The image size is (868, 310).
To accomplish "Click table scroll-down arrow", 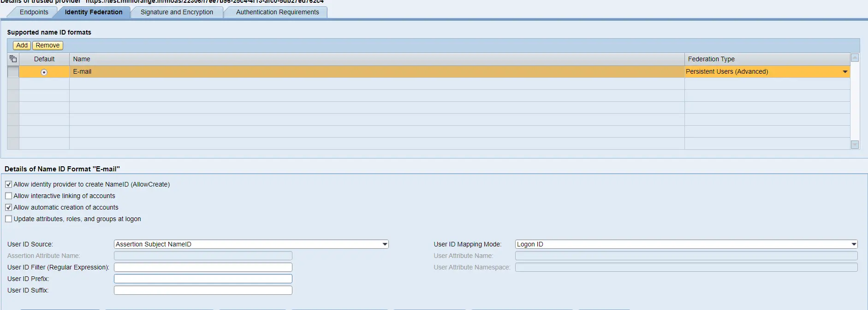I will [x=855, y=145].
